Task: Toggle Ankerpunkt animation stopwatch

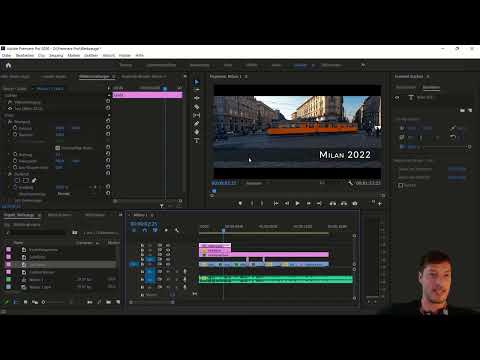Action: pyautogui.click(x=15, y=161)
